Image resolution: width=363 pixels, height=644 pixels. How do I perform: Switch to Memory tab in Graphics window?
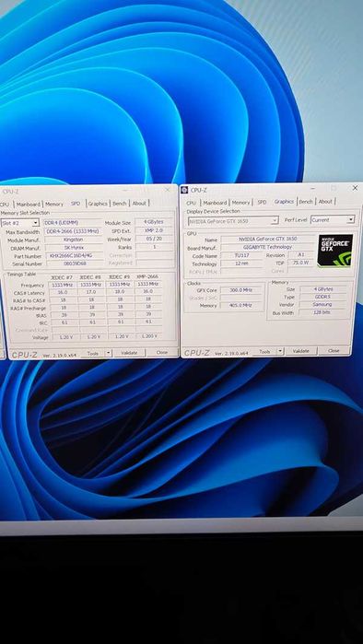(240, 203)
